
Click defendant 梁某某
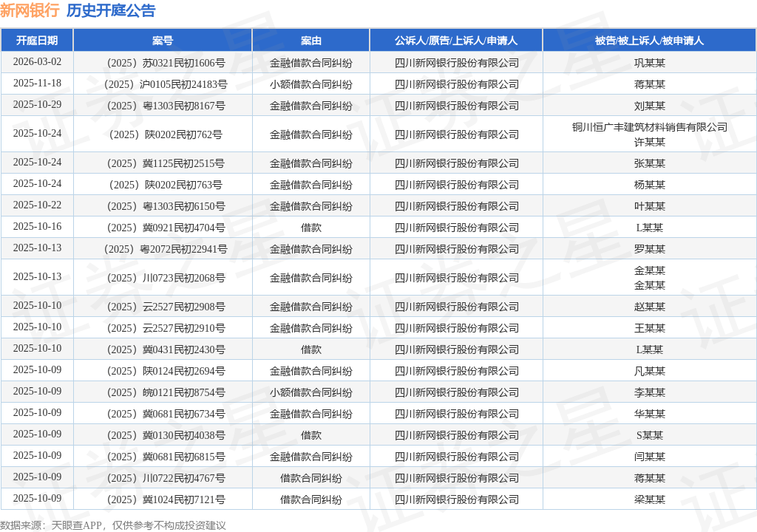(649, 499)
